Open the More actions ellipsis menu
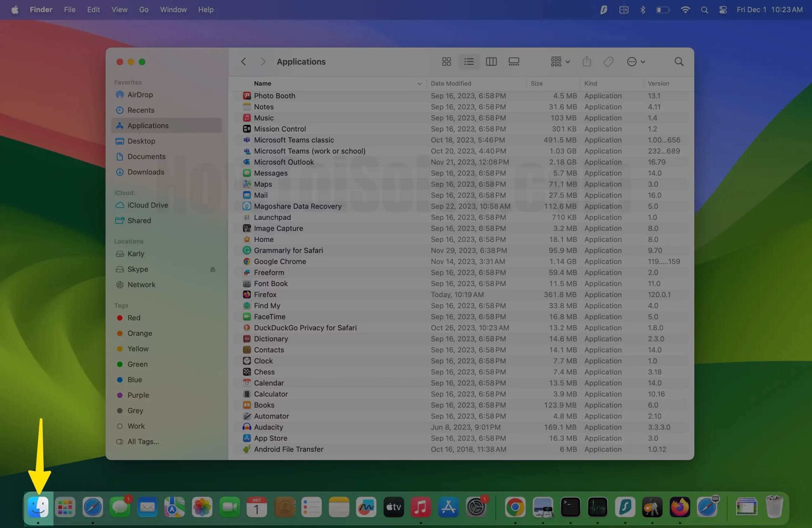Viewport: 812px width, 528px height. pyautogui.click(x=636, y=62)
